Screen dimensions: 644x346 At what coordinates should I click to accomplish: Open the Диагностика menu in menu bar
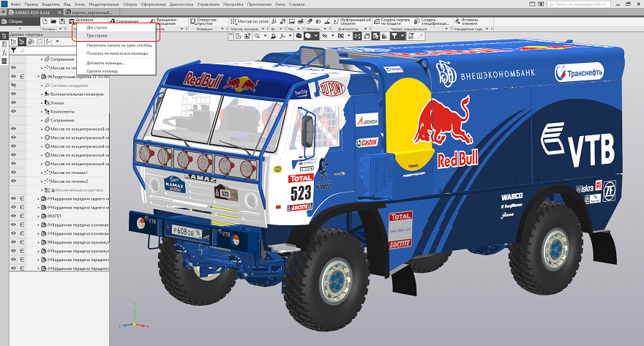tap(181, 4)
